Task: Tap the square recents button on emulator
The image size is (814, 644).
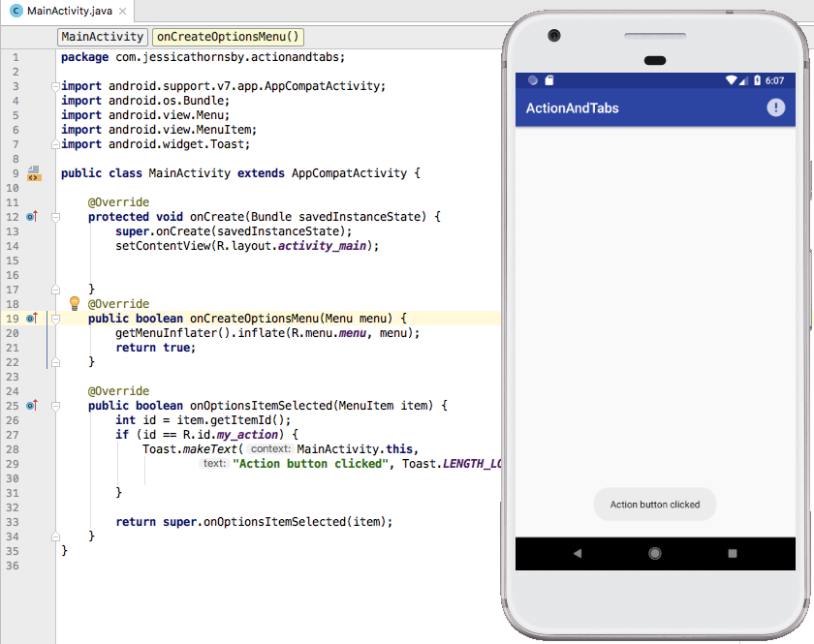Action: tap(733, 553)
